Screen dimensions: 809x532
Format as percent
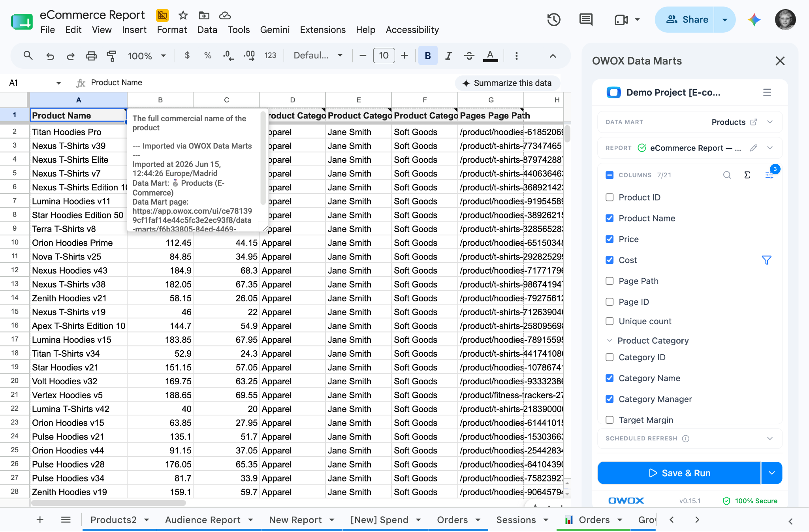coord(208,56)
